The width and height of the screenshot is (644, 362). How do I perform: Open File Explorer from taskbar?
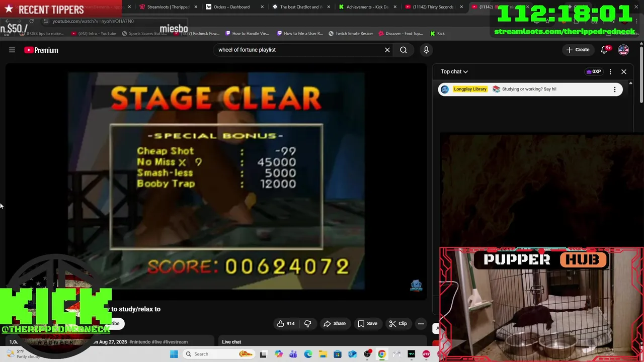323,354
